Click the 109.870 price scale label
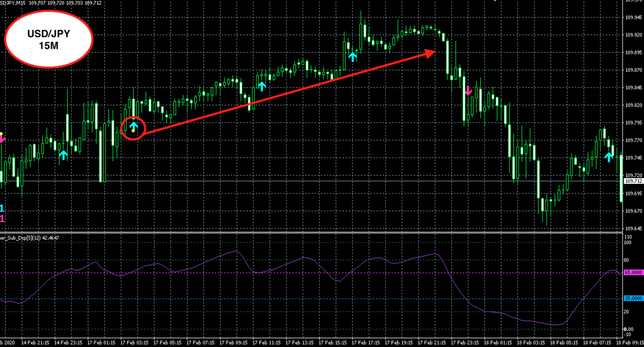This screenshot has height=347, width=644. click(x=633, y=70)
